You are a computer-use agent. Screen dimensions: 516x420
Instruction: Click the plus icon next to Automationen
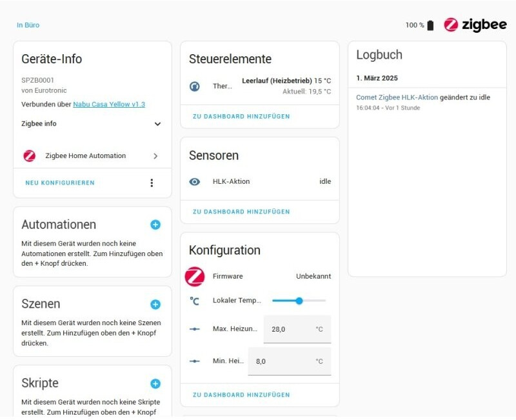click(155, 225)
